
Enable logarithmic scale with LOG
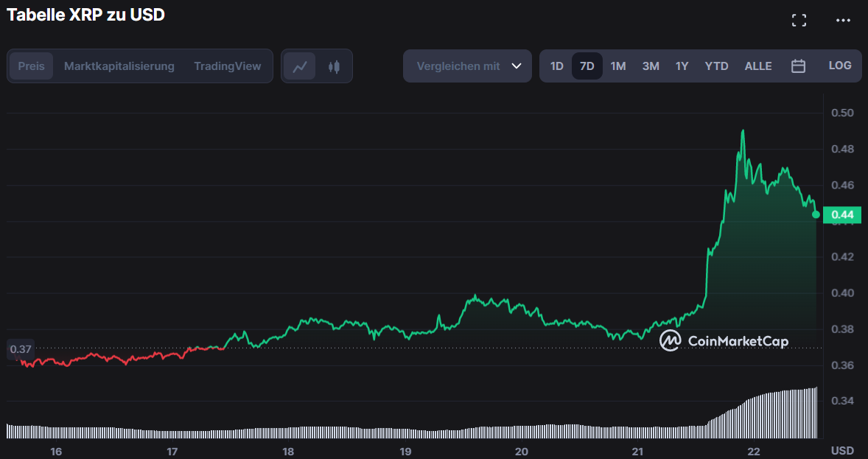click(x=840, y=66)
